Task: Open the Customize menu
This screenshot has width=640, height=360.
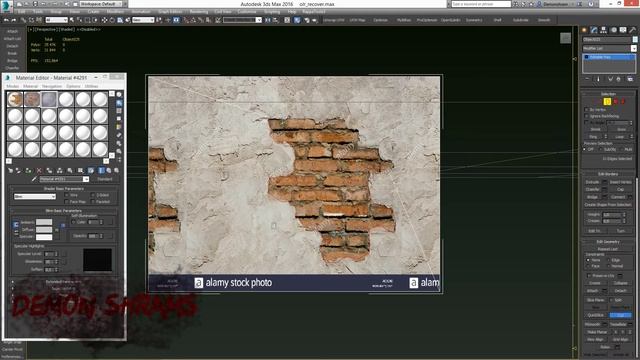Action: tap(247, 12)
